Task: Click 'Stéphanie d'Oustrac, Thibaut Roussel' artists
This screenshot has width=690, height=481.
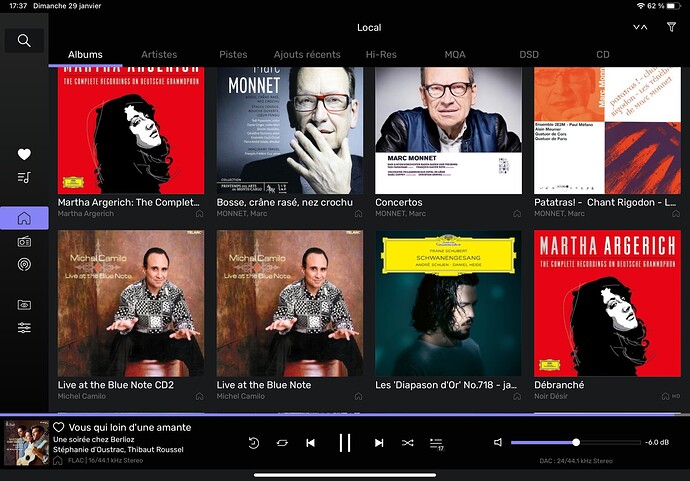Action: (x=118, y=449)
